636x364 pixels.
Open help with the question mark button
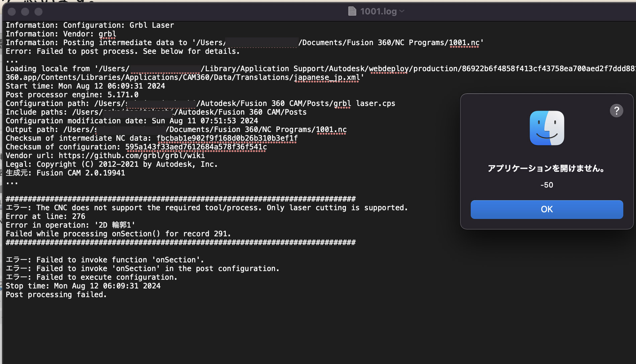click(616, 111)
